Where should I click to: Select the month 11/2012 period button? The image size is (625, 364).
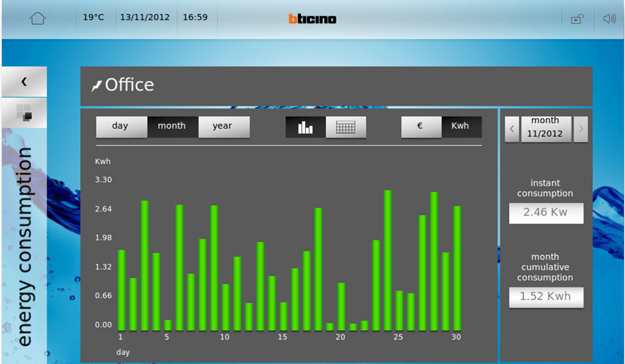coord(545,129)
